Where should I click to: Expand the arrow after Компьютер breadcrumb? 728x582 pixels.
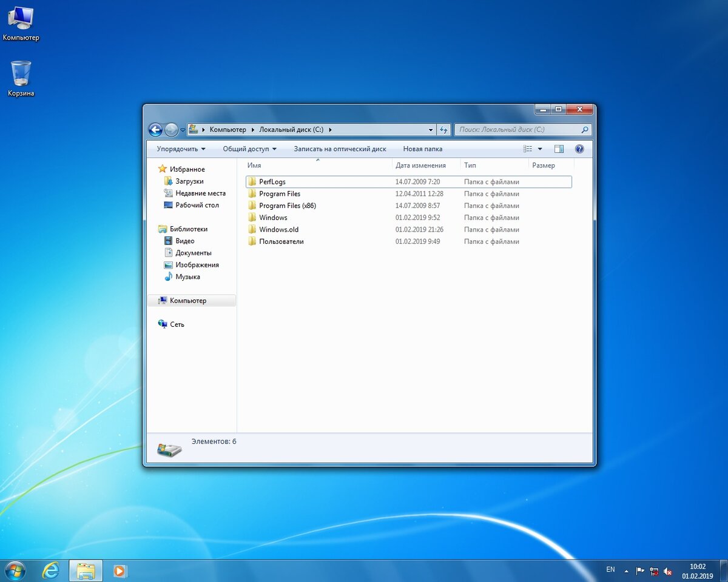[x=253, y=130]
